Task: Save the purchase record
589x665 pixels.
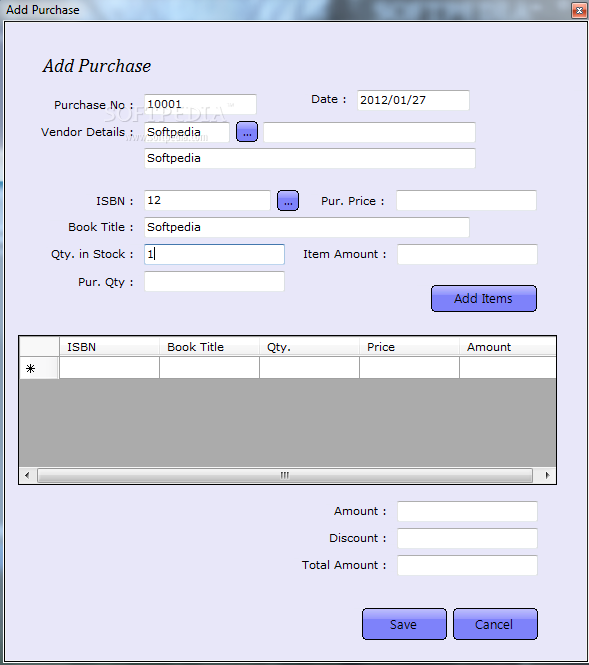Action: 404,624
